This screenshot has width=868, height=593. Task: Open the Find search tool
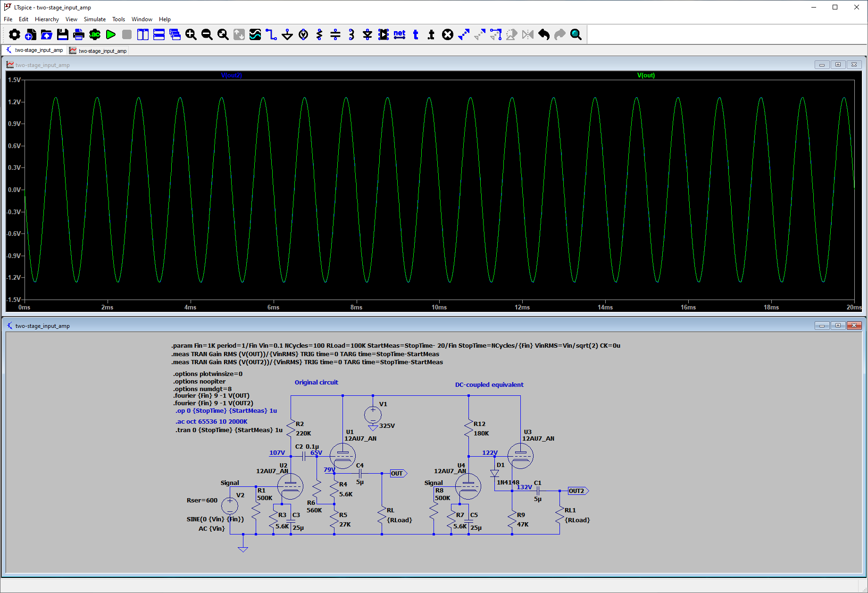click(x=576, y=34)
